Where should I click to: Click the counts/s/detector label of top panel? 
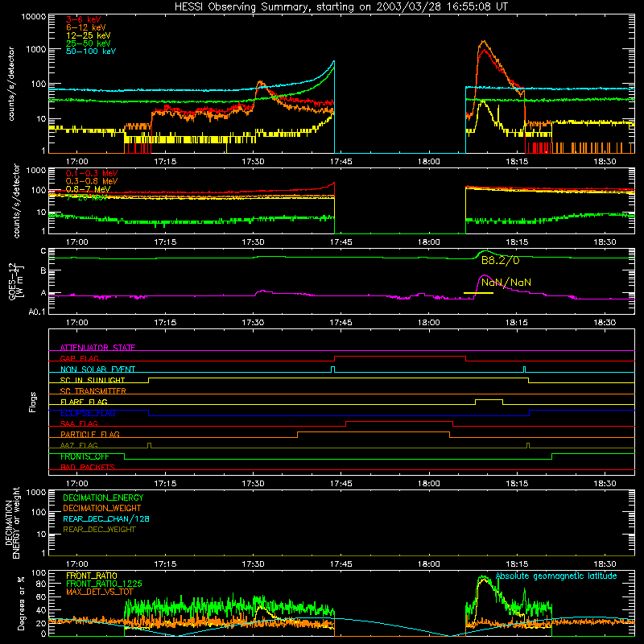click(x=11, y=84)
